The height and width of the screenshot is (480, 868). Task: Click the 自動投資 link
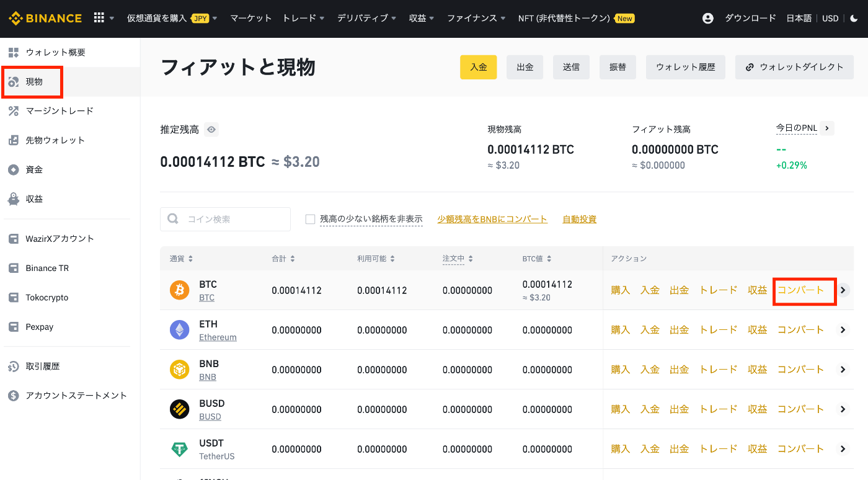[x=579, y=219]
